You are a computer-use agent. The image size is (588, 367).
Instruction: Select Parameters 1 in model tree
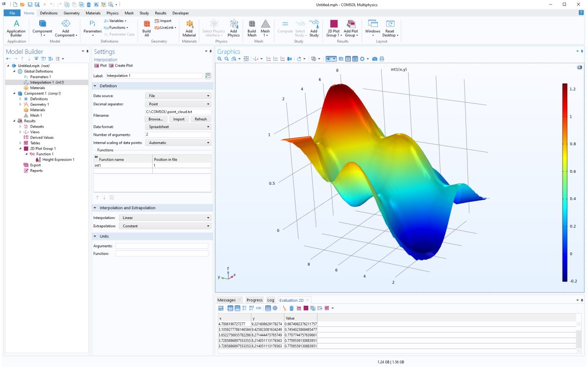point(37,77)
